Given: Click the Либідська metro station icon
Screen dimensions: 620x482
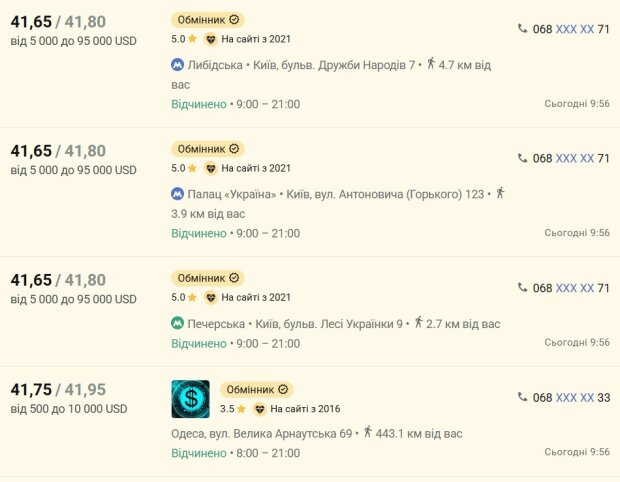Looking at the screenshot, I should point(178,64).
